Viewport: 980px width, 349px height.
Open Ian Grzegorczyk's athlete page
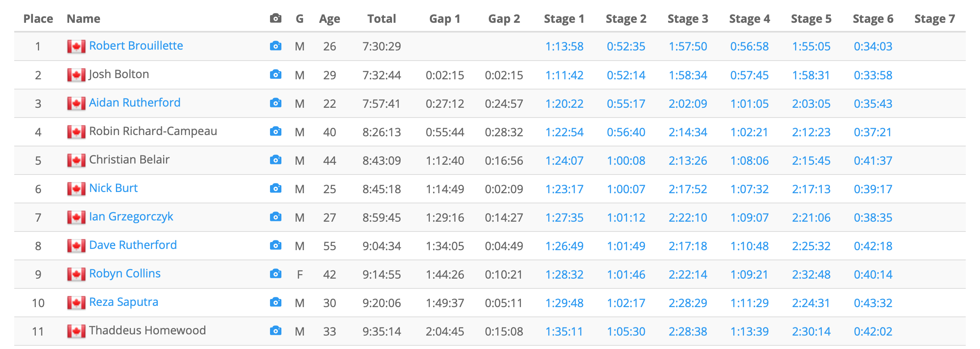coord(131,216)
